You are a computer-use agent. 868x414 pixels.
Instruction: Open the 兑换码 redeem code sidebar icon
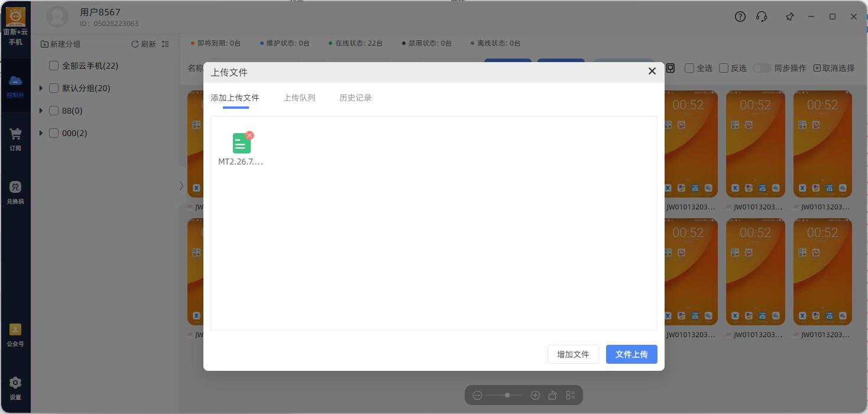coord(15,192)
